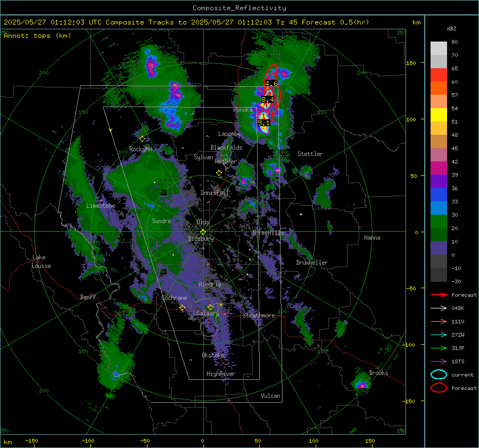The height and width of the screenshot is (448, 479).
Task: Click the red forecast arrow legend icon
Action: click(439, 295)
